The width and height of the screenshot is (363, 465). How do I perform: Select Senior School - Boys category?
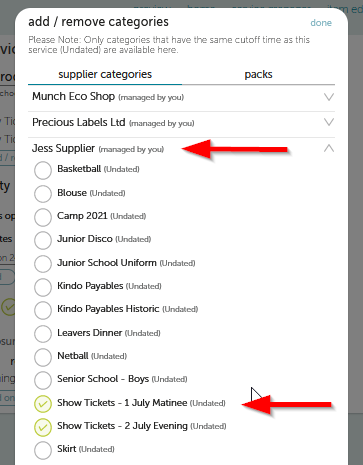[x=43, y=380]
